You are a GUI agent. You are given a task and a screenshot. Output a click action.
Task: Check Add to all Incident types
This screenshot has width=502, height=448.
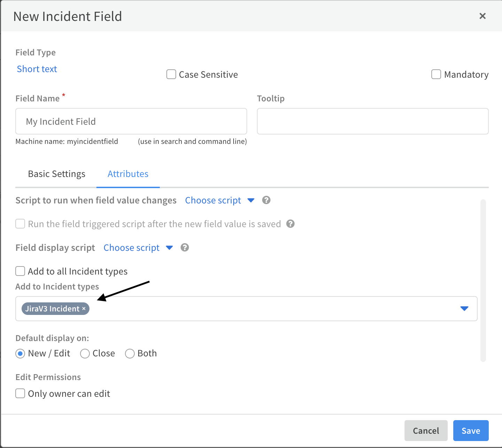pos(20,271)
